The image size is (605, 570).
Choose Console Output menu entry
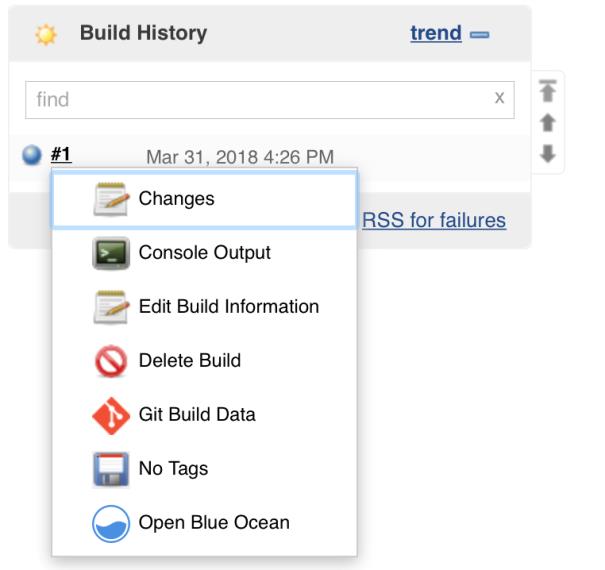click(204, 253)
